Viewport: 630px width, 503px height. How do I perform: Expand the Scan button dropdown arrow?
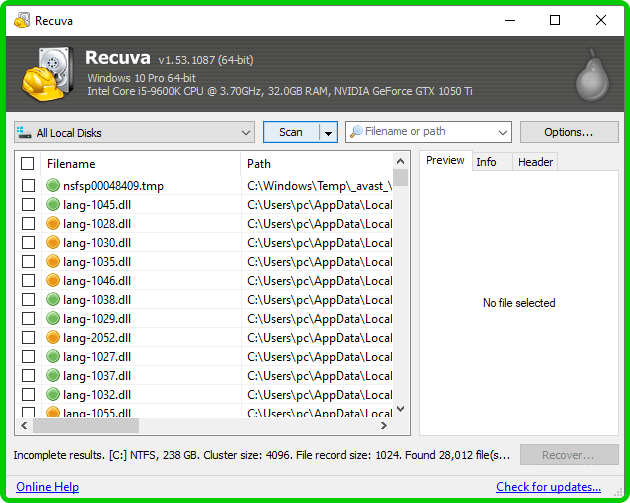tap(328, 132)
